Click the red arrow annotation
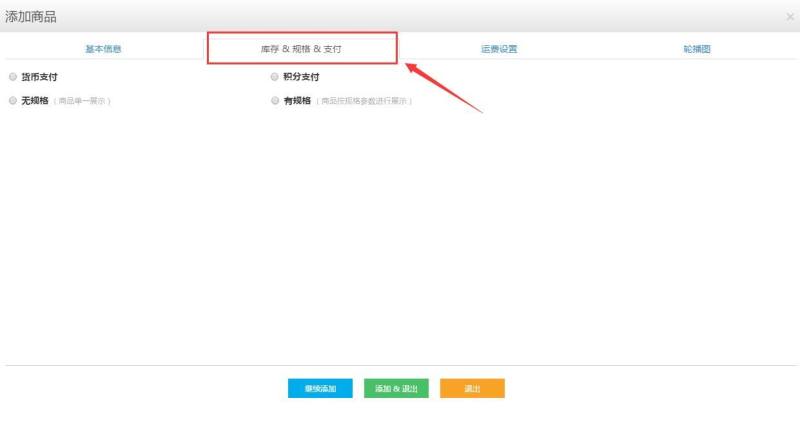The width and height of the screenshot is (800, 425). 443,87
